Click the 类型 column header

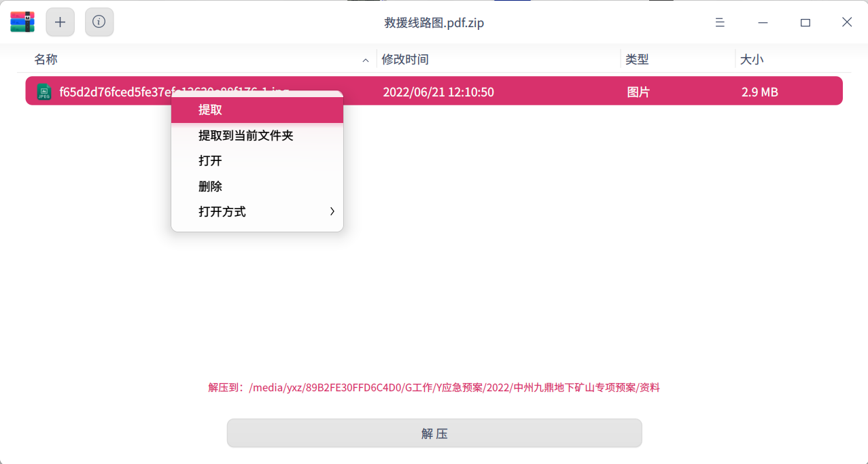(637, 59)
